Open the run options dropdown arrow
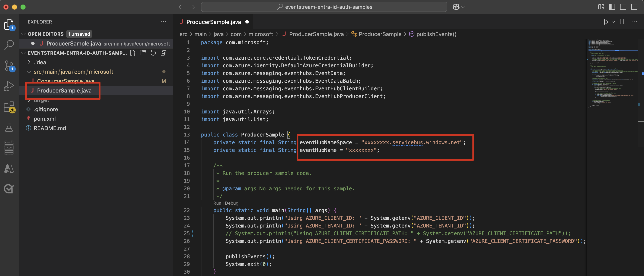The height and width of the screenshot is (276, 644). (x=613, y=22)
